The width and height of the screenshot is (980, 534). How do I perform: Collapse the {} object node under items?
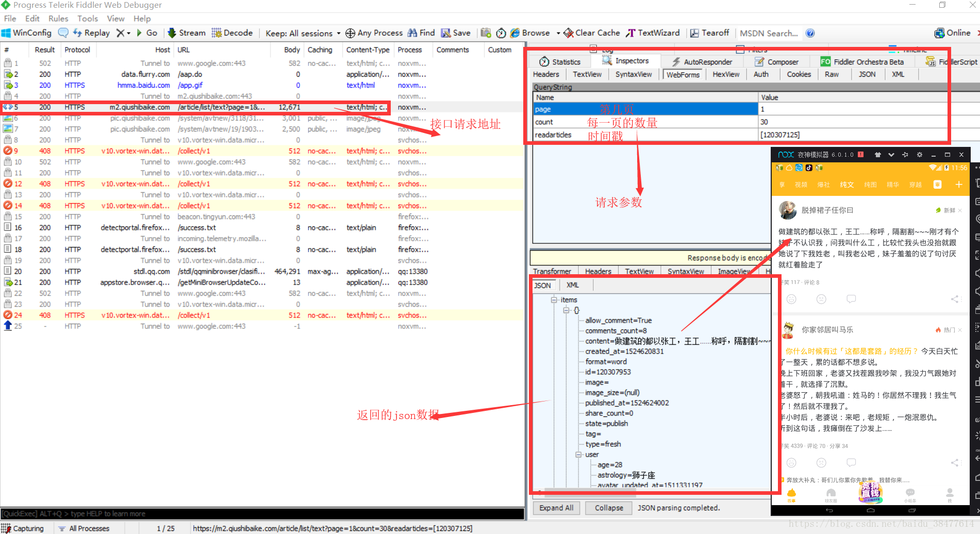point(566,310)
